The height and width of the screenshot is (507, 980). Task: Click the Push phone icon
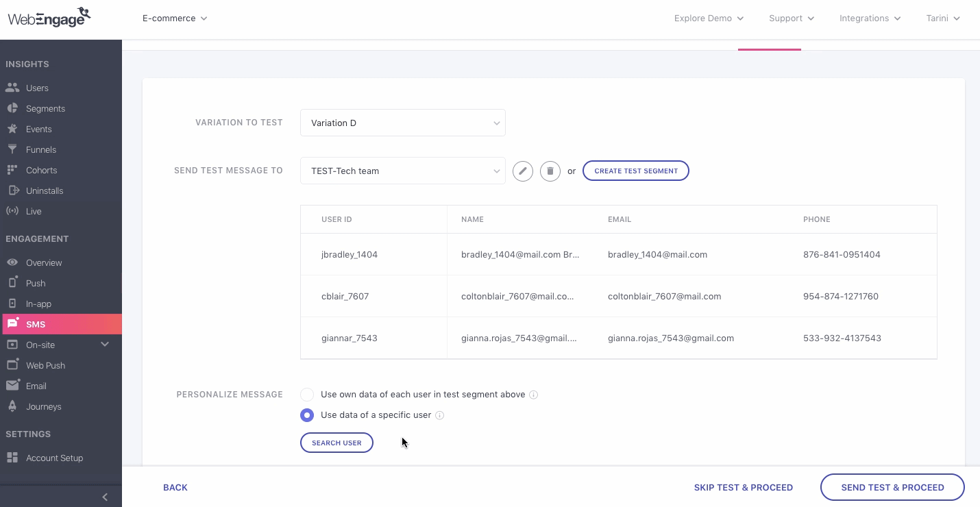tap(12, 283)
